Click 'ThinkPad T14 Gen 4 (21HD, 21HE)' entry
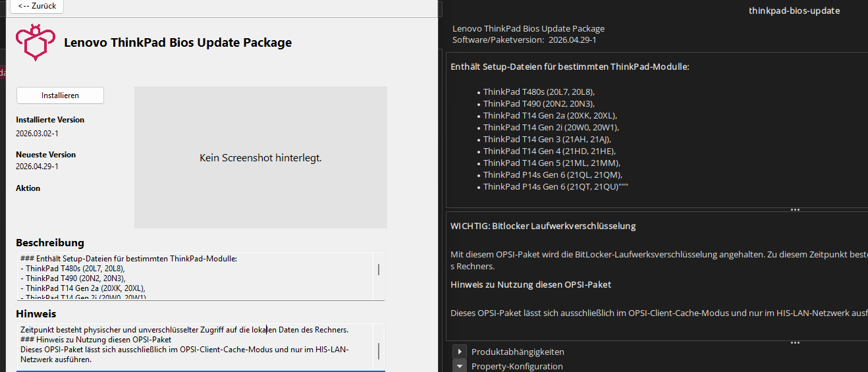The image size is (868, 372). click(550, 151)
